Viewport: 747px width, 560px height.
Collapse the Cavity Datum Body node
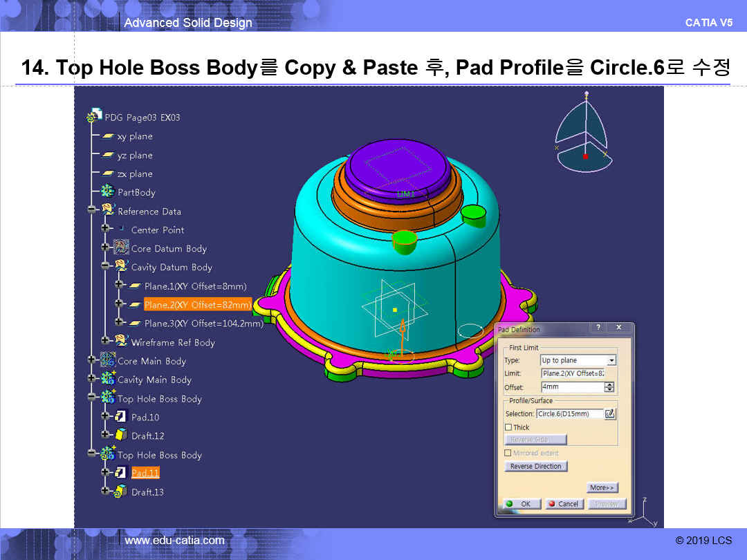click(106, 267)
